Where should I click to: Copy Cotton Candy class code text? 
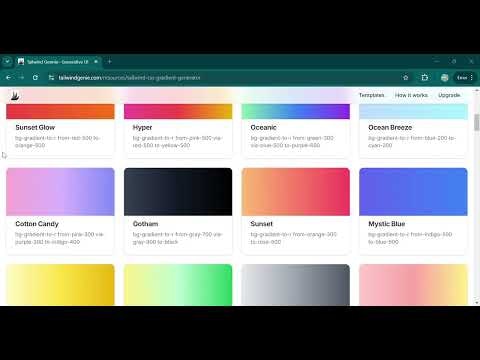click(59, 238)
